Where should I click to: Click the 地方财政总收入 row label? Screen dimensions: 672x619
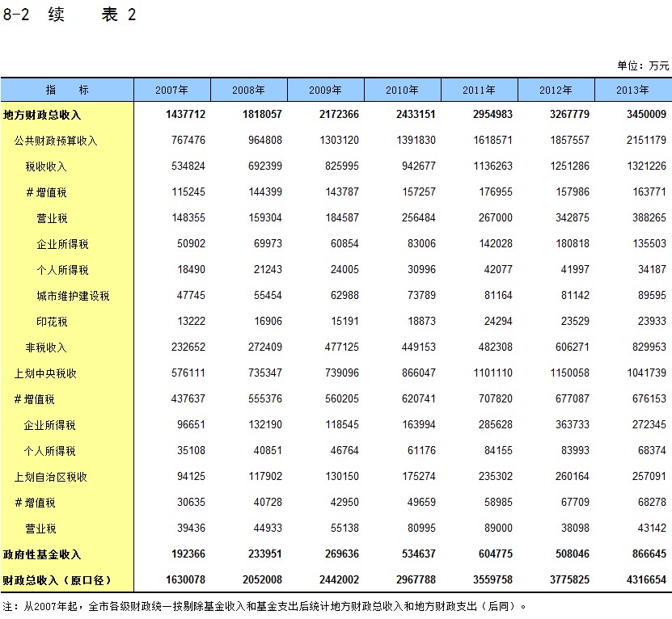coord(42,116)
